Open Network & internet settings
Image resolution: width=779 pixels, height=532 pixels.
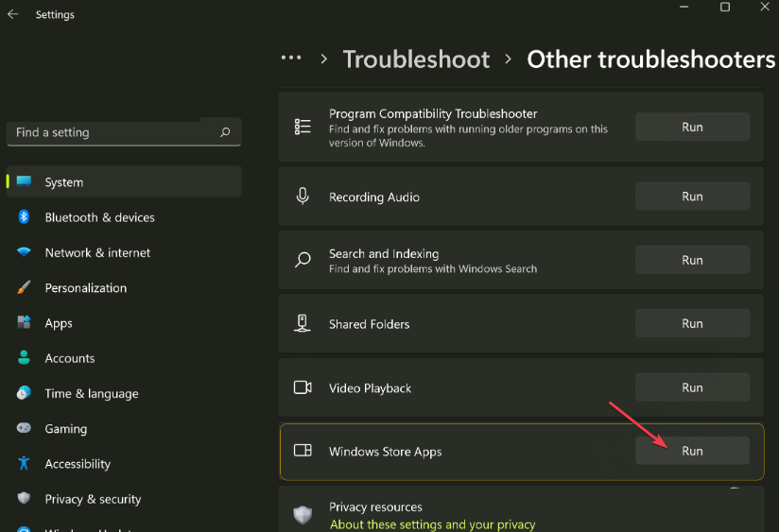(x=124, y=252)
